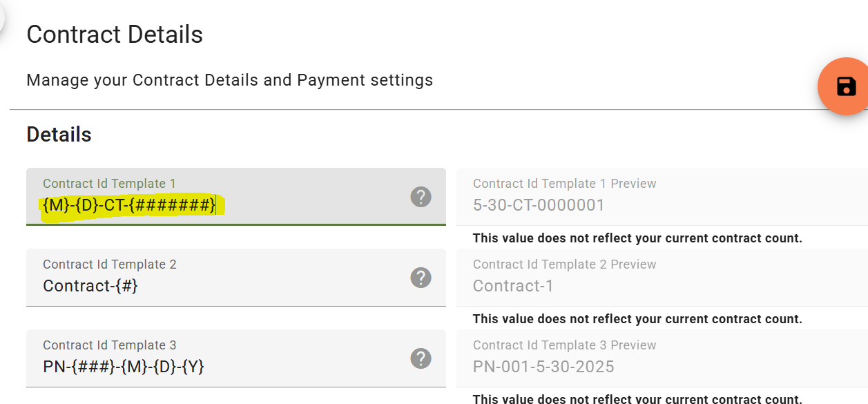Click the contract count notice under Template 3 Preview

pyautogui.click(x=637, y=399)
